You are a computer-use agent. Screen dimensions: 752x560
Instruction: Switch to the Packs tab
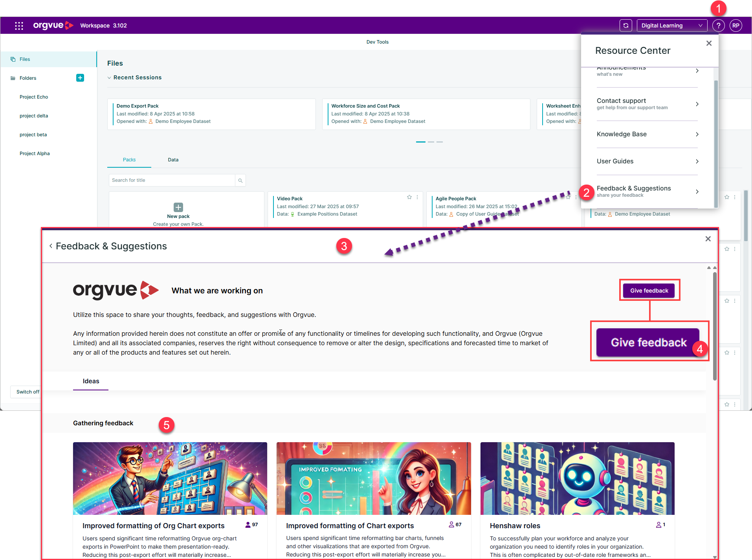pos(129,160)
